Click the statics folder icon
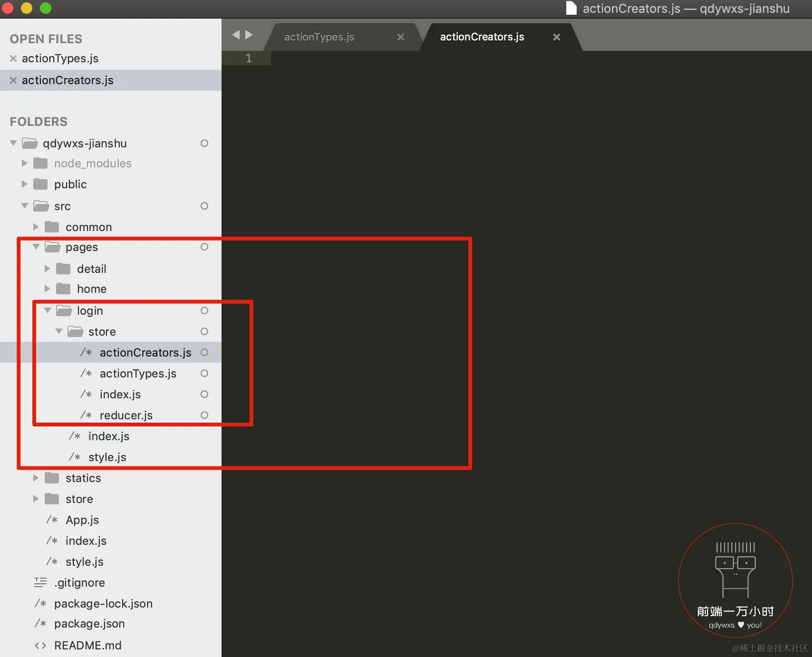The width and height of the screenshot is (812, 657). coord(52,478)
